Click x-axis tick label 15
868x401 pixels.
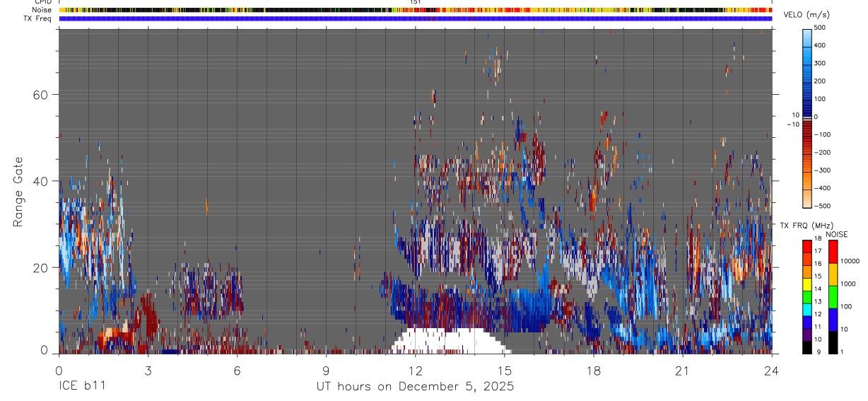[504, 371]
